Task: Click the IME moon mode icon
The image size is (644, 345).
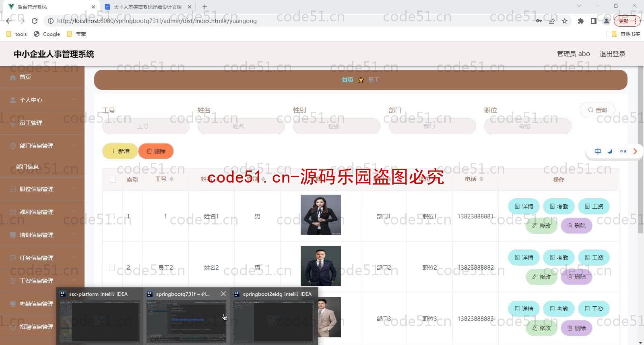Action: 610,152
